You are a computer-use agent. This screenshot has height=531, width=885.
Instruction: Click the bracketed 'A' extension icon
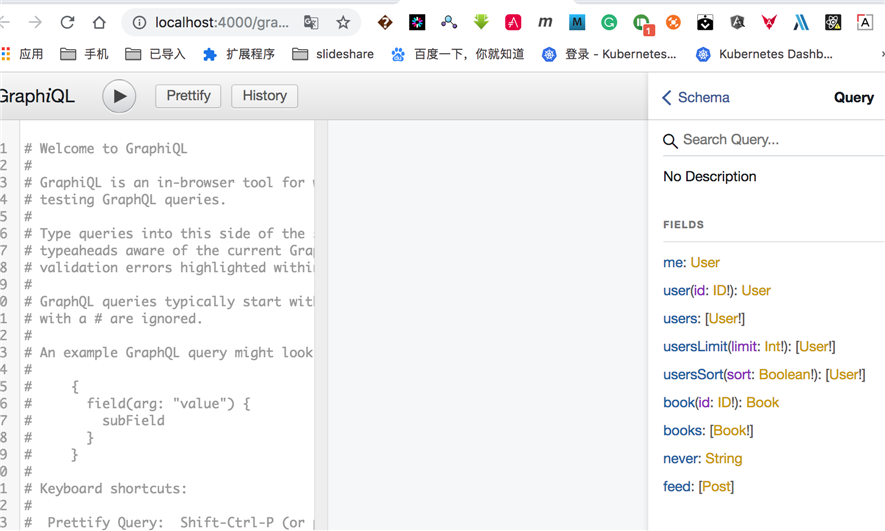[865, 23]
